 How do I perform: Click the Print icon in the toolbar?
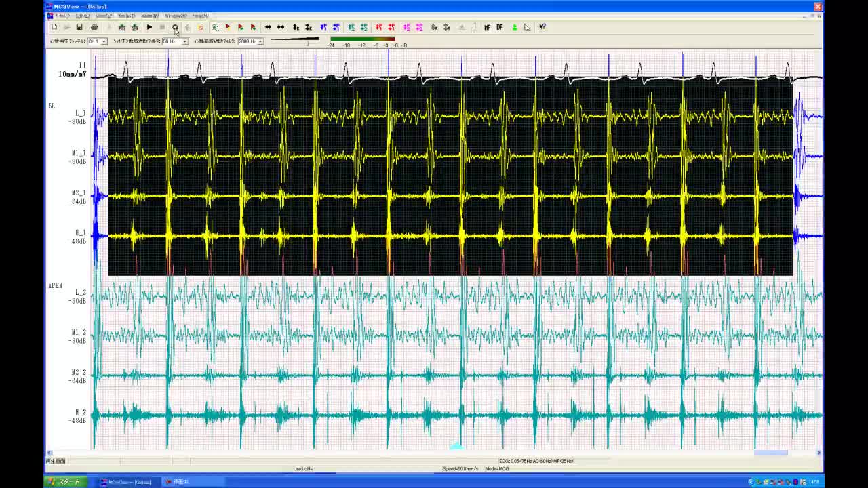coord(94,27)
